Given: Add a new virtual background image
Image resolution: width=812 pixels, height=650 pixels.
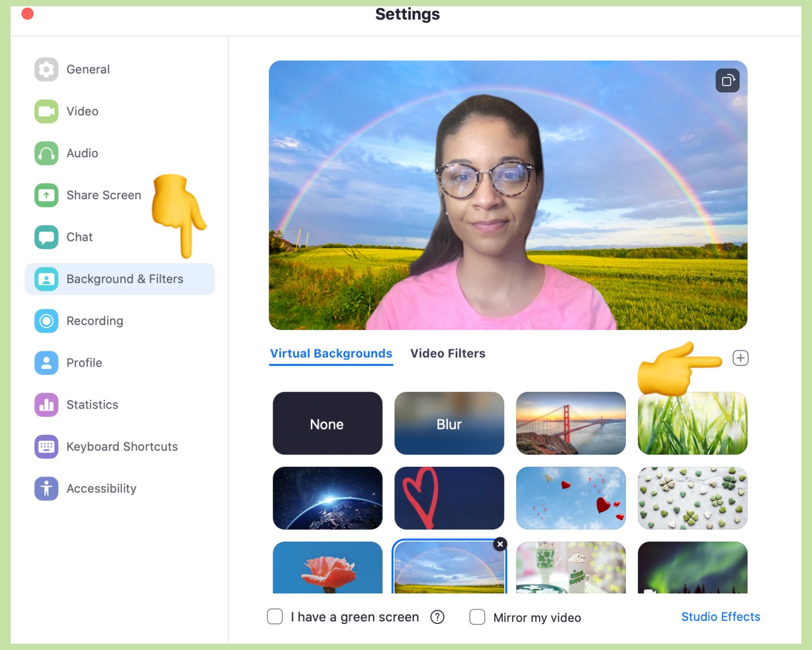Looking at the screenshot, I should 740,358.
